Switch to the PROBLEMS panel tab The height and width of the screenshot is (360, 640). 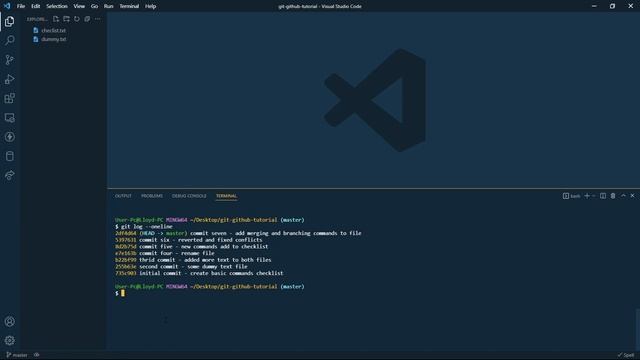coord(152,196)
